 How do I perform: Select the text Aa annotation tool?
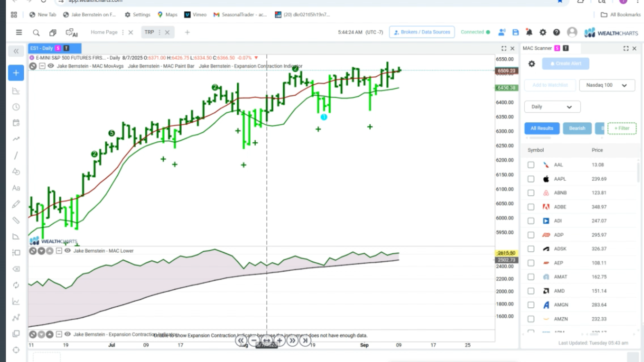coord(16,188)
